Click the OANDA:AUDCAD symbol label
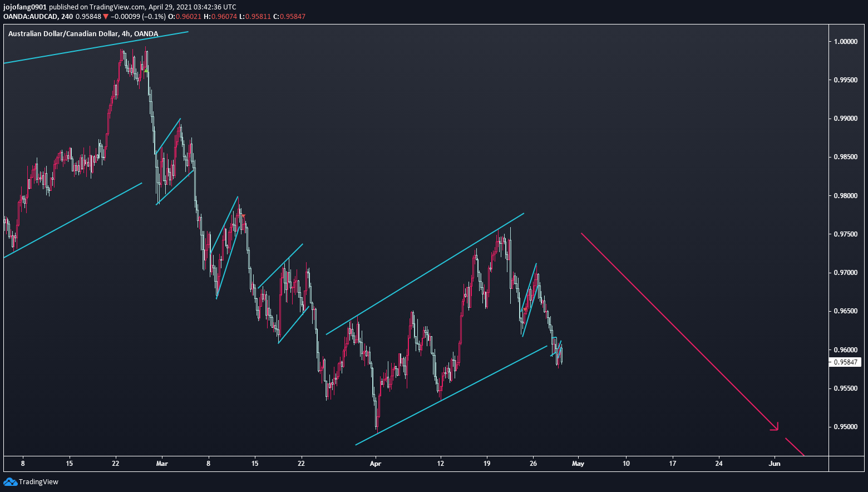Viewport: 868px width, 492px height. (31, 17)
